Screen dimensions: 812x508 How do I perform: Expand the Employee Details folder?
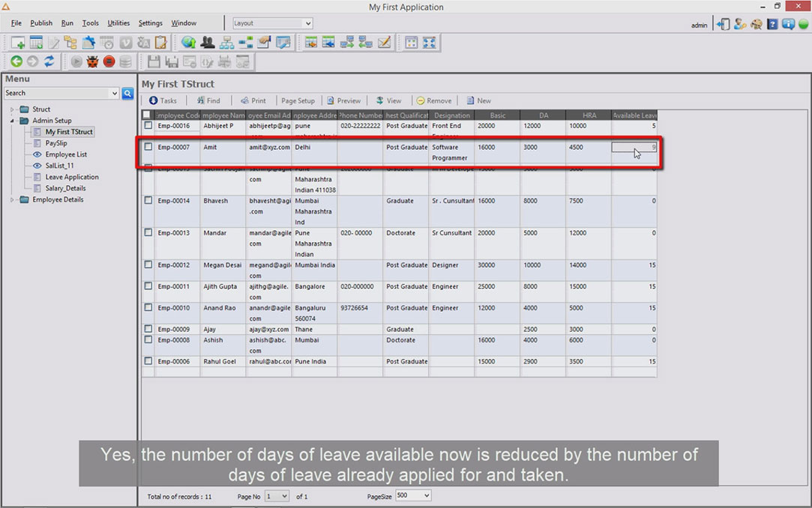tap(12, 200)
